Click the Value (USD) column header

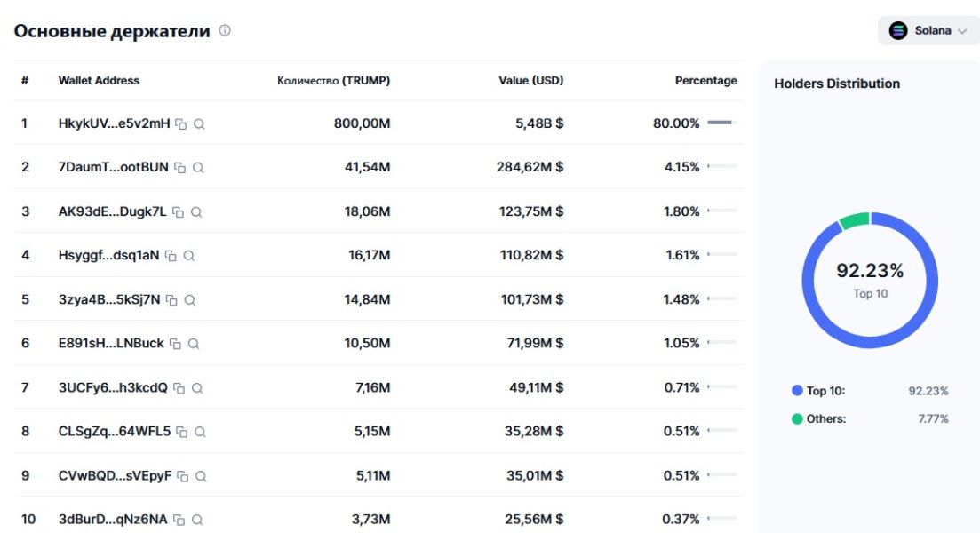click(530, 80)
